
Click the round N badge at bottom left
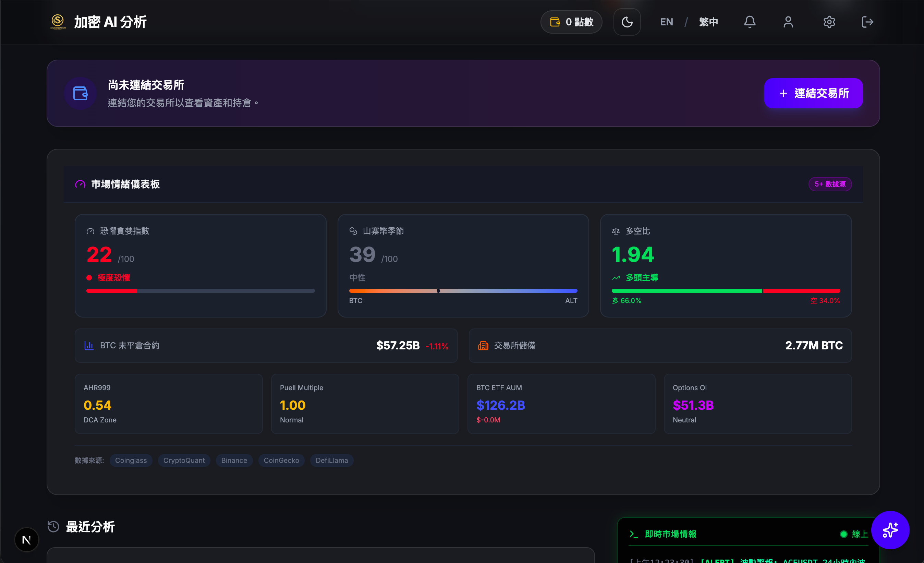[x=26, y=540]
